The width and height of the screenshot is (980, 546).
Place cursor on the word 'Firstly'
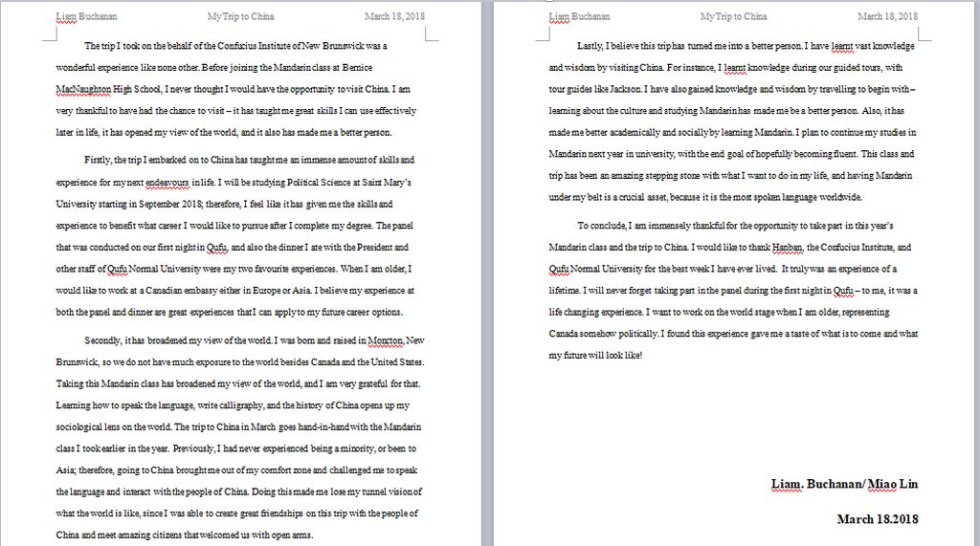(97, 160)
